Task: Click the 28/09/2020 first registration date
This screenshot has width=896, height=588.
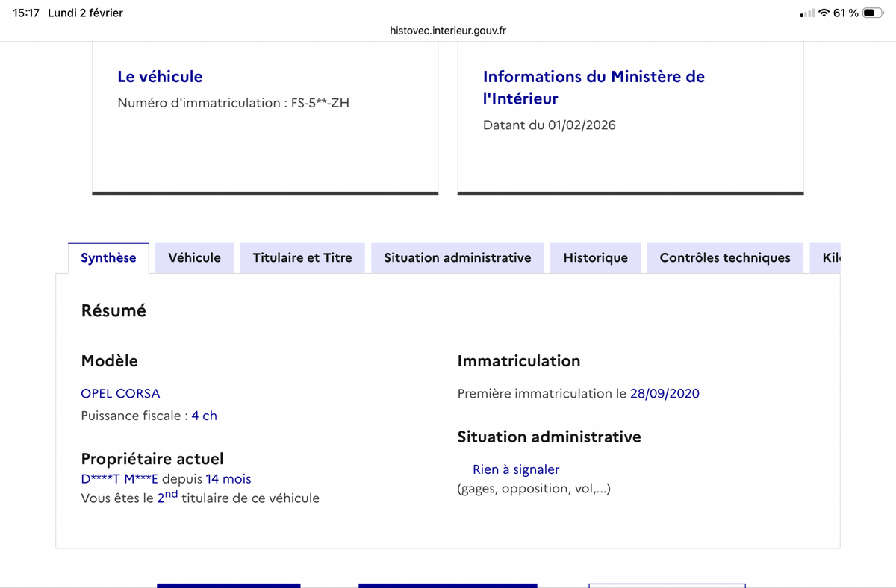Action: [x=665, y=393]
